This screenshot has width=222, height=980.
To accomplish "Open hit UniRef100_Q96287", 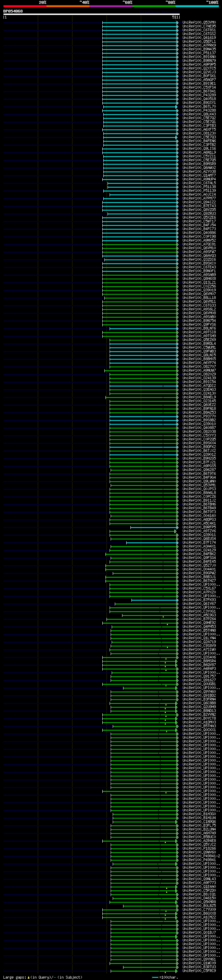I will point(199,469).
